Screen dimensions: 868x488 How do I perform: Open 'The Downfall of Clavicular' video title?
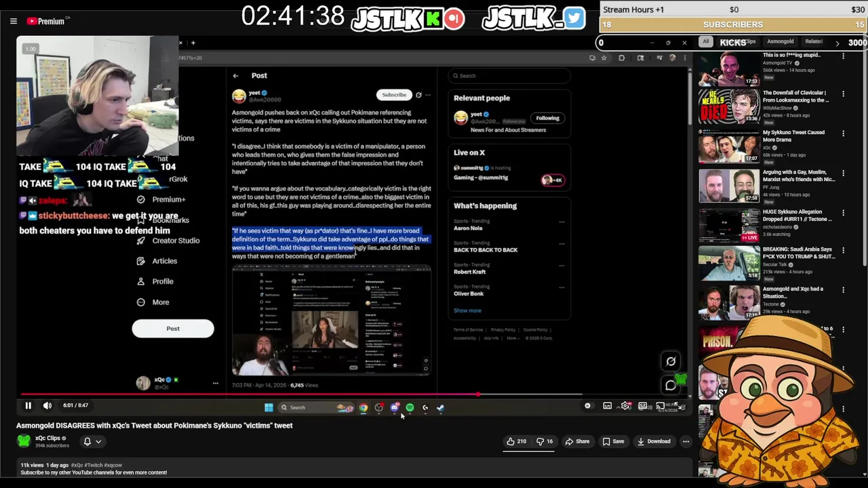[795, 96]
